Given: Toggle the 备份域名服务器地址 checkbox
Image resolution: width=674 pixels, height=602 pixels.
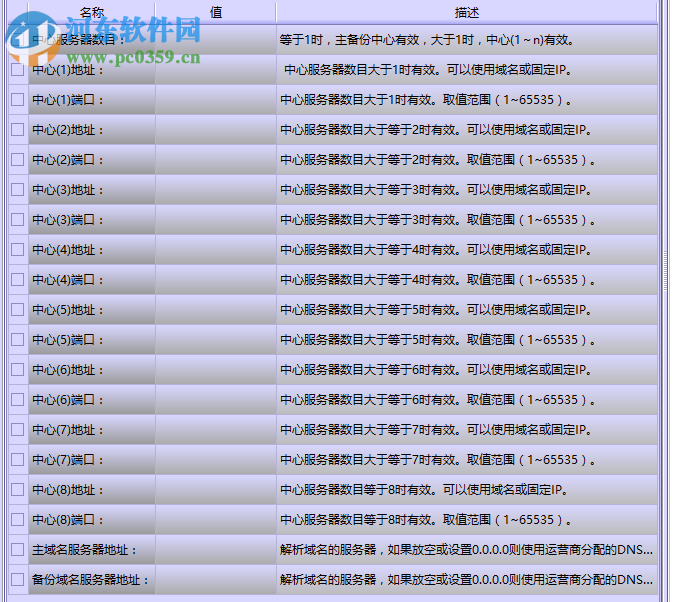Looking at the screenshot, I should [18, 580].
